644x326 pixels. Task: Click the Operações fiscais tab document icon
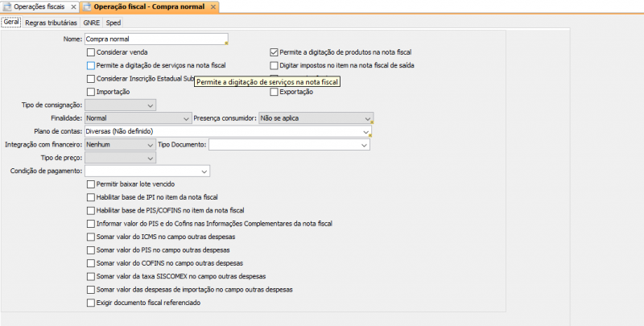[x=8, y=7]
